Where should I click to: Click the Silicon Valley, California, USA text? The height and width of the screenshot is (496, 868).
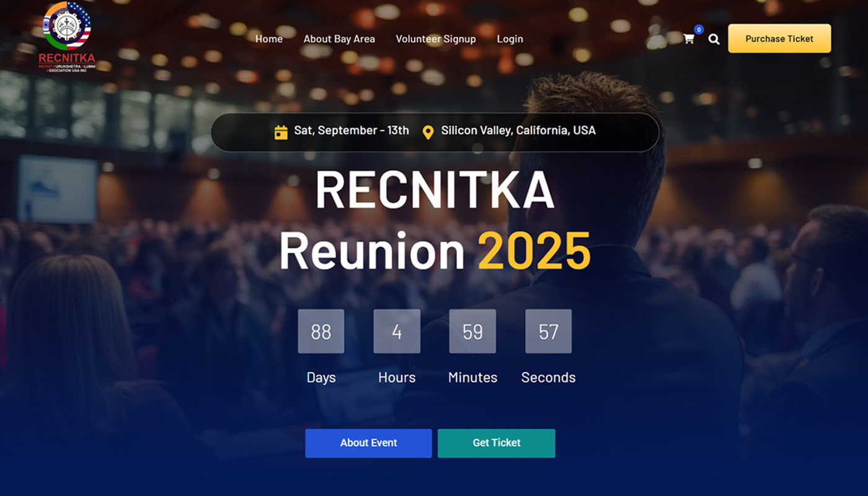(x=518, y=130)
